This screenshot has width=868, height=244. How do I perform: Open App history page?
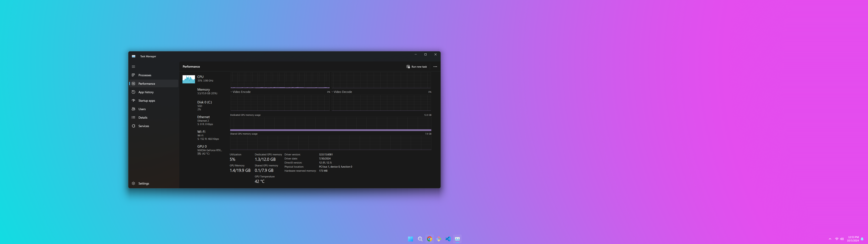(146, 92)
